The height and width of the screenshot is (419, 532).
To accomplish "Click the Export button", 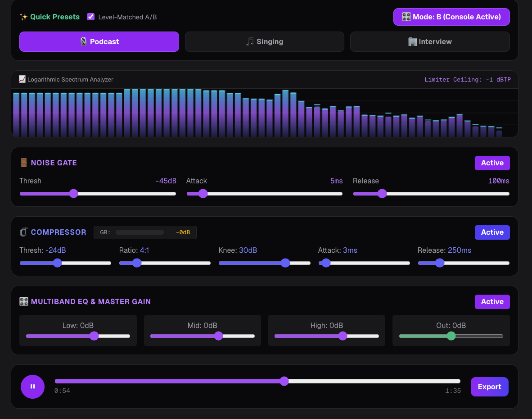I will [489, 387].
